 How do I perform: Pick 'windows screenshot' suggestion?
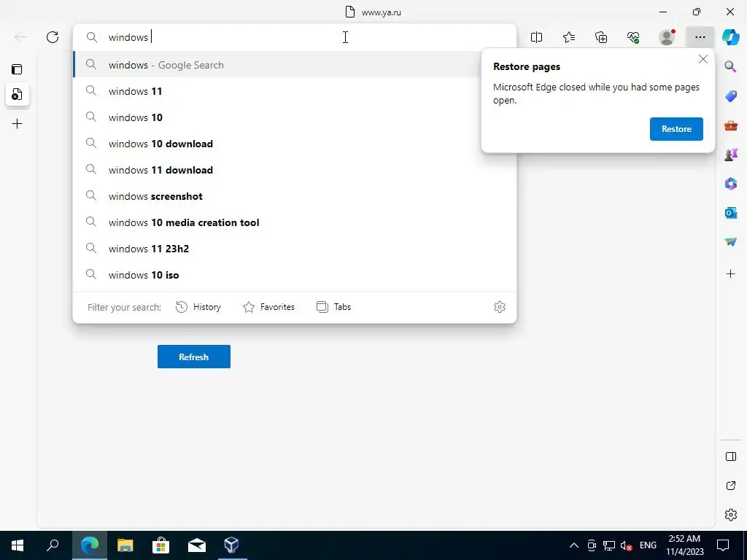[x=295, y=195]
